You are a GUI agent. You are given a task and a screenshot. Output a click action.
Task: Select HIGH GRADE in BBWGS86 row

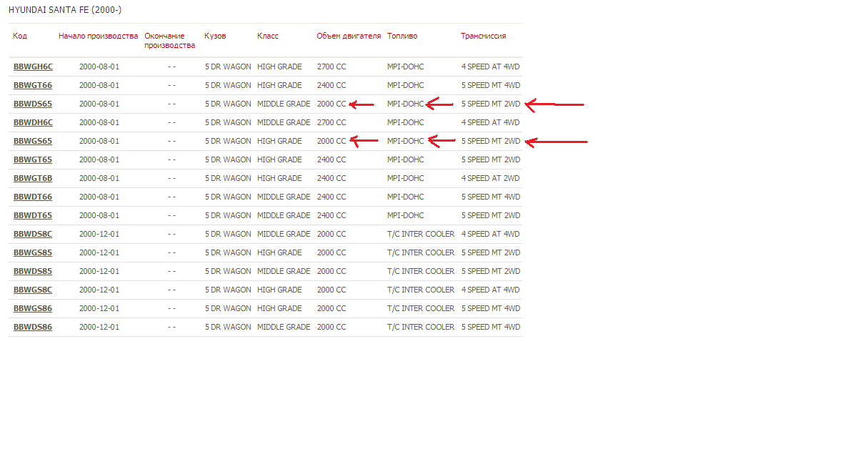click(x=279, y=308)
